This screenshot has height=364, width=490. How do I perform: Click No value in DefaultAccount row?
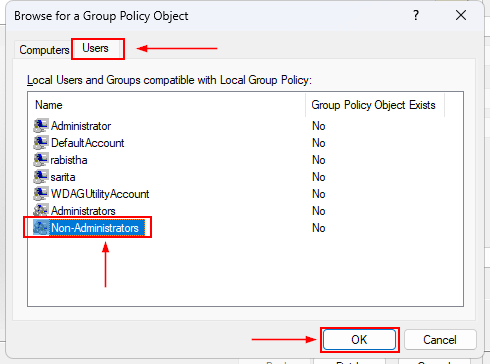coord(318,143)
